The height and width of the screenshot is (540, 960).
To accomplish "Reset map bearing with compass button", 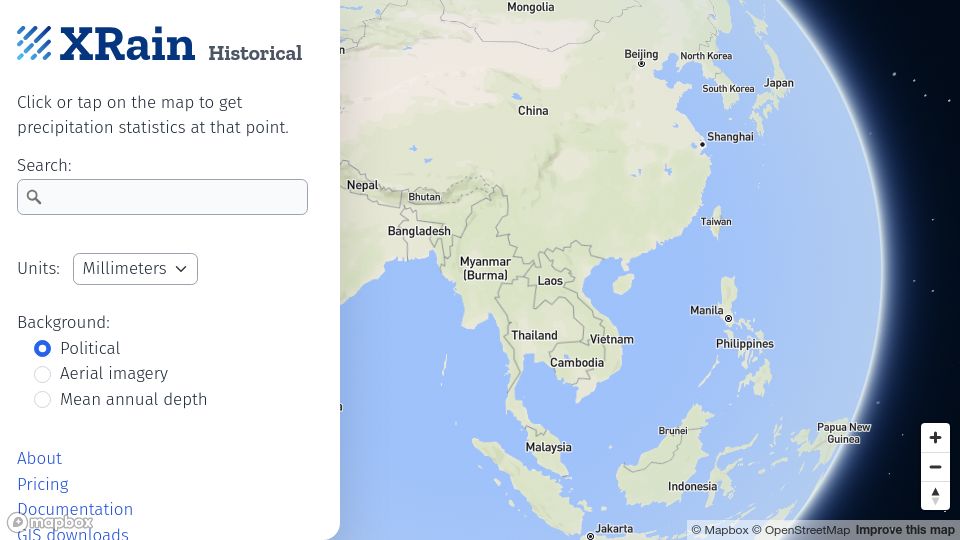I will pyautogui.click(x=935, y=496).
